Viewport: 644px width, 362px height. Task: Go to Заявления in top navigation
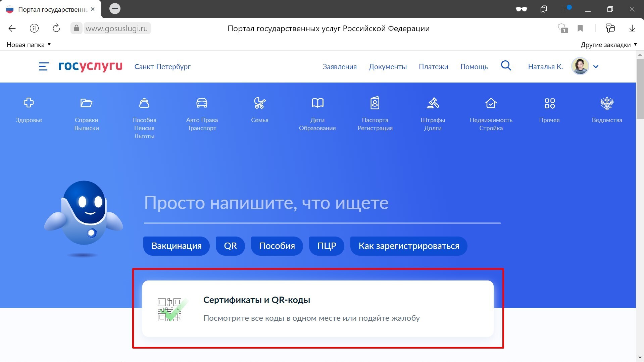click(x=339, y=66)
